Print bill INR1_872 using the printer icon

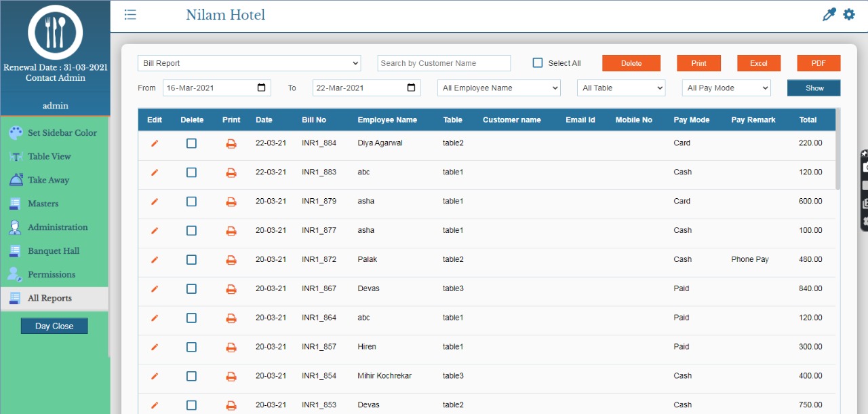coord(231,260)
